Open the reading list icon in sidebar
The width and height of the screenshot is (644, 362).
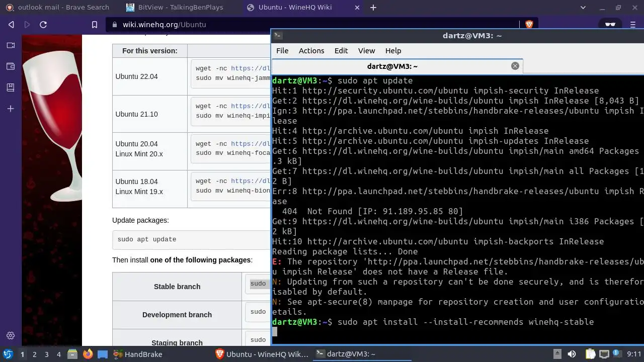click(x=11, y=87)
